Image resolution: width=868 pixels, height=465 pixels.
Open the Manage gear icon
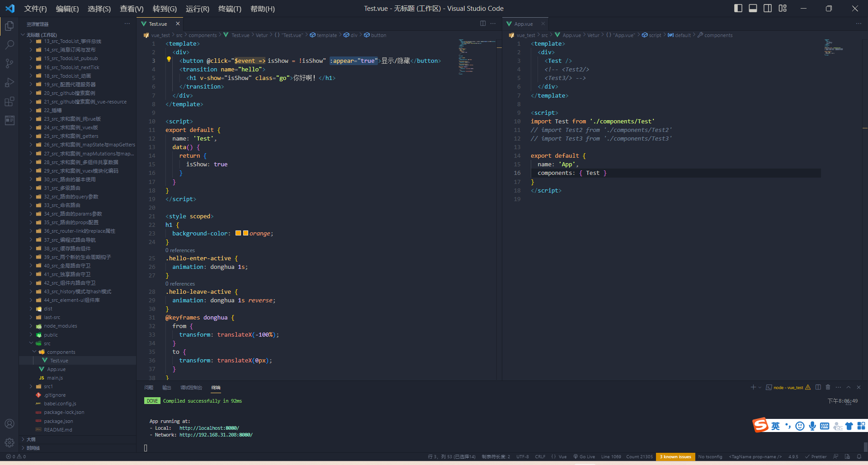click(9, 443)
